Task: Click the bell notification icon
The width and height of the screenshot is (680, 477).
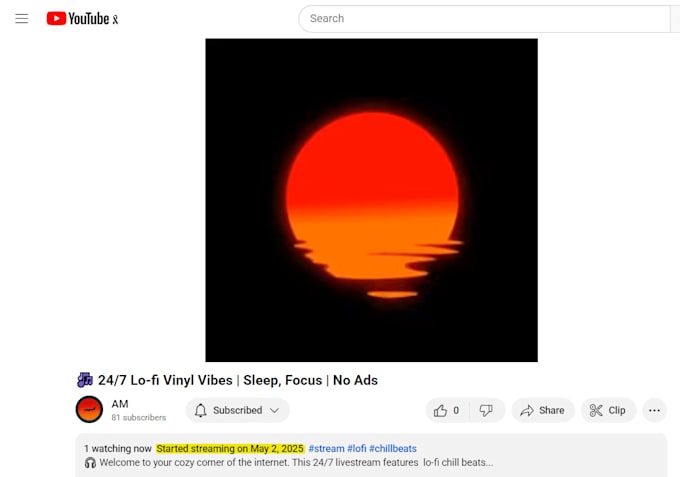Action: 200,410
